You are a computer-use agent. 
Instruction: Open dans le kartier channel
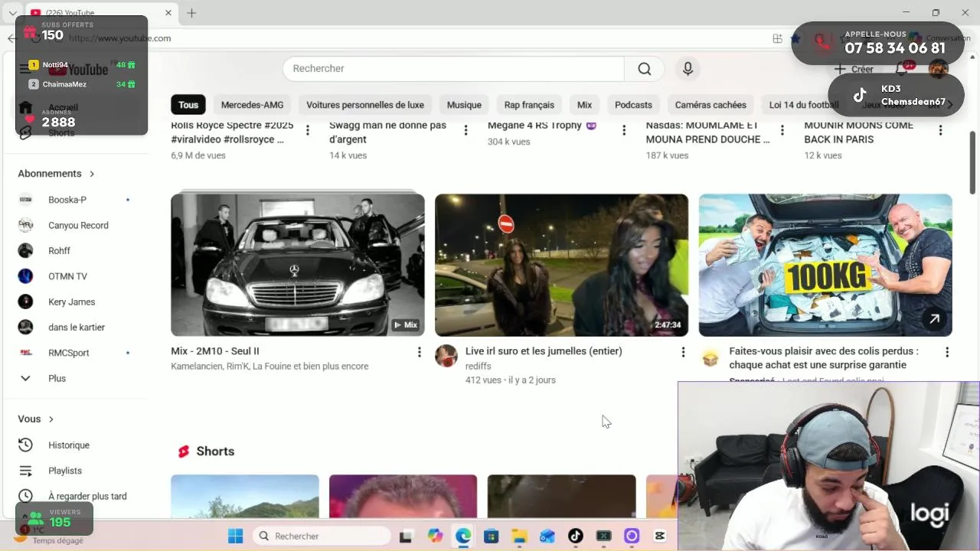point(75,328)
